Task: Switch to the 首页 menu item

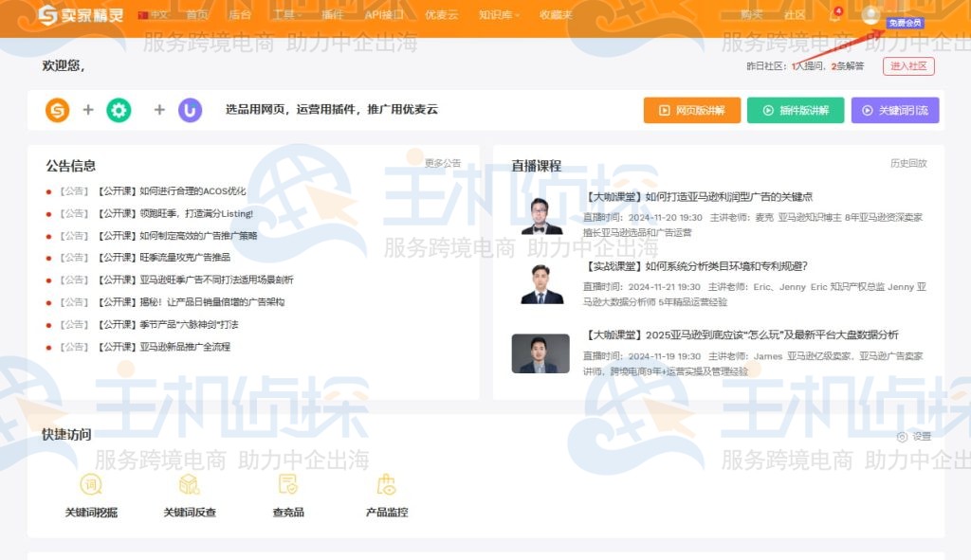Action: pyautogui.click(x=197, y=14)
